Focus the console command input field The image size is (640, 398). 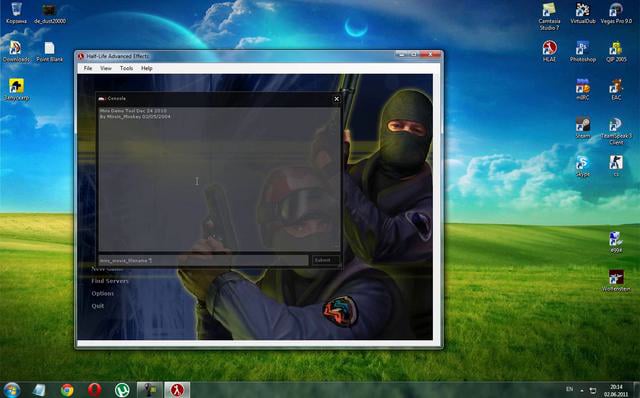(x=203, y=260)
